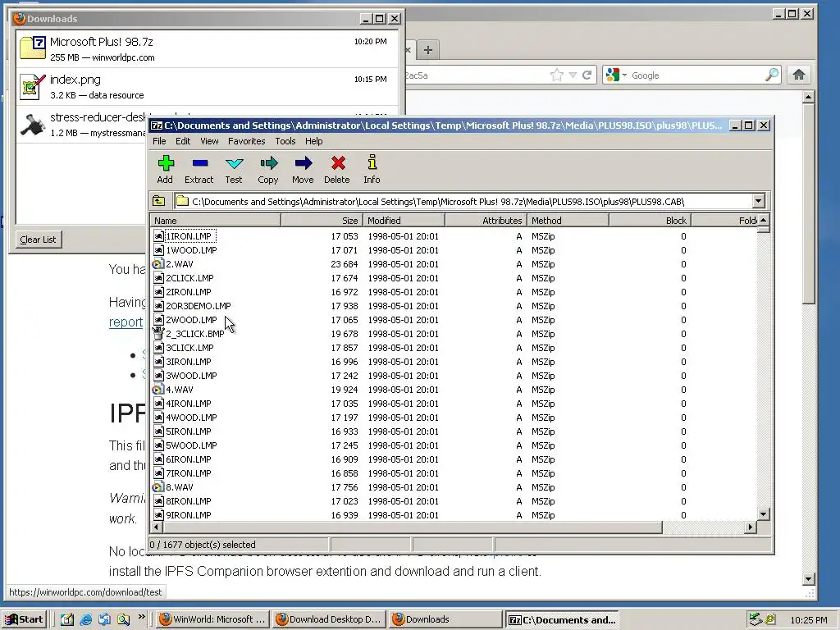Click the search magnifier icon in Firefox
Image resolution: width=840 pixels, height=630 pixels.
(771, 75)
